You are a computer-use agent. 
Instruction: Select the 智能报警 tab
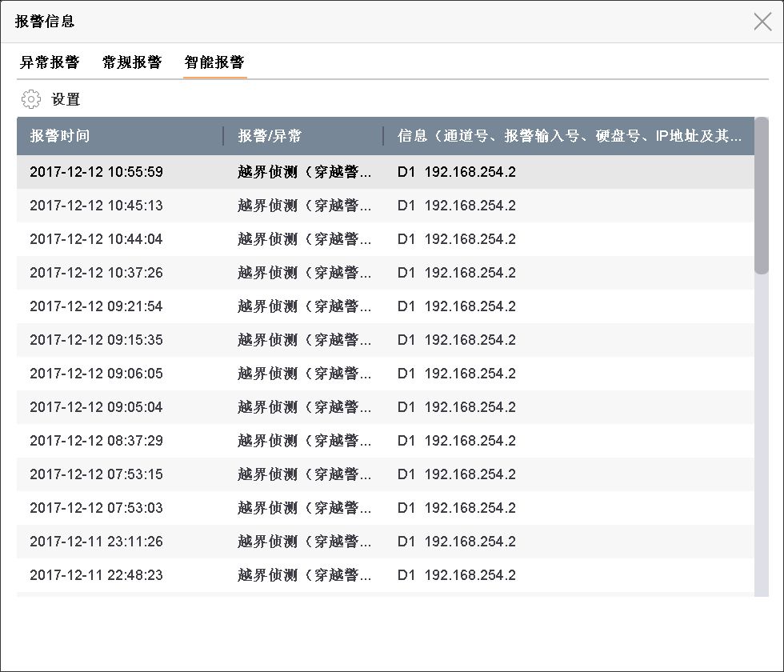click(x=214, y=62)
